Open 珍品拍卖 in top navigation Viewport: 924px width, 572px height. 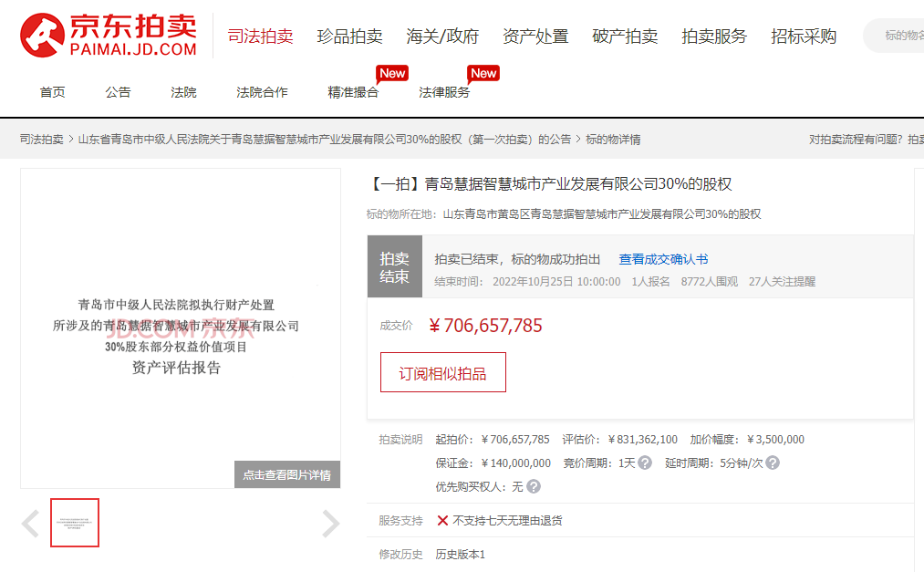pyautogui.click(x=349, y=36)
